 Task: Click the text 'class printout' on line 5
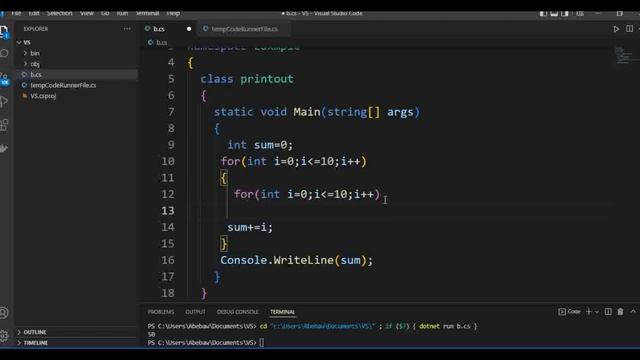(x=247, y=79)
